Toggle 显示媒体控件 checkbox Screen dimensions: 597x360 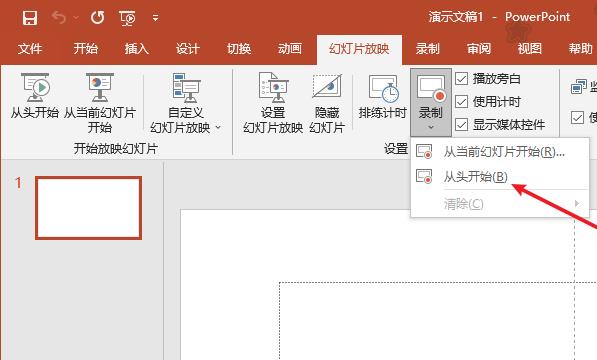click(x=461, y=124)
